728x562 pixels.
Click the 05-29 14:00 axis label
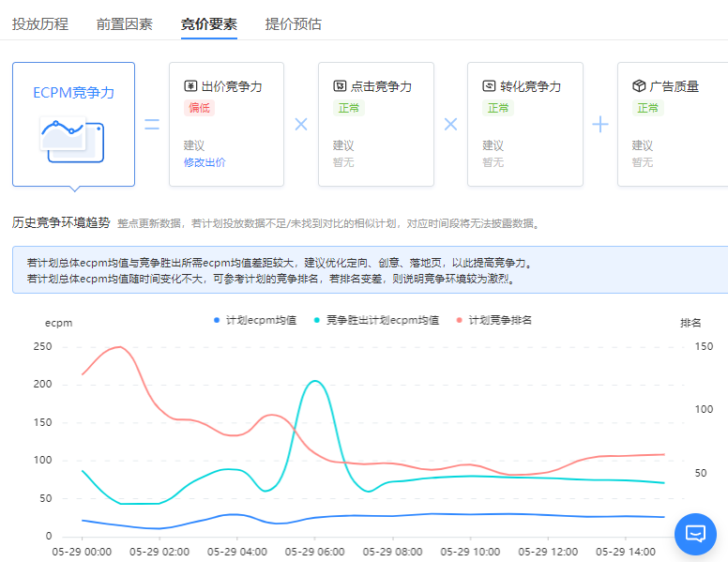[626, 552]
